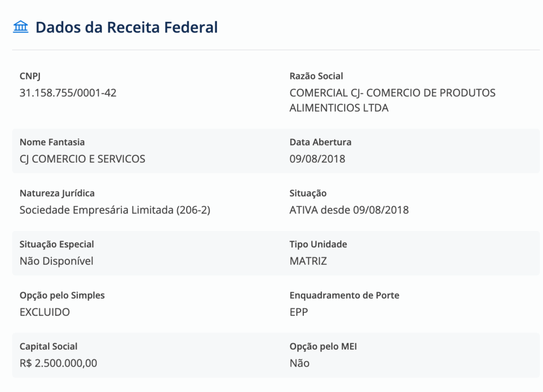This screenshot has height=392, width=543.
Task: Click the Capital Social label
Action: coord(48,346)
